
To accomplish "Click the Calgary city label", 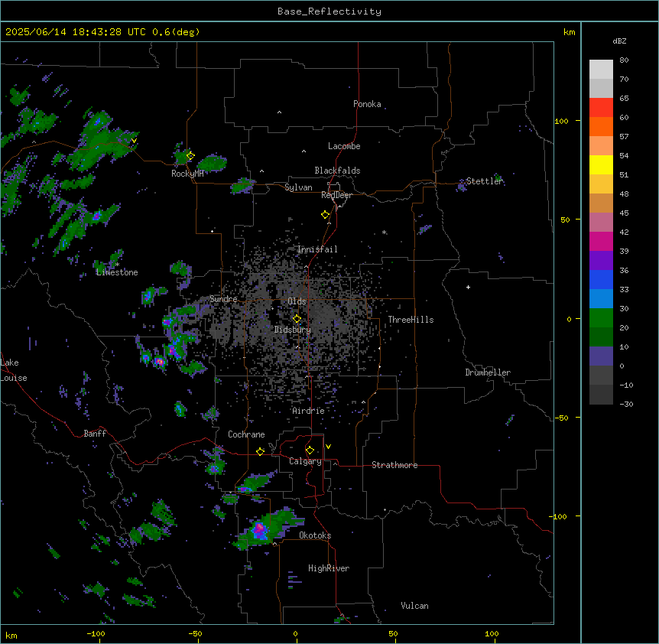I will tap(305, 461).
